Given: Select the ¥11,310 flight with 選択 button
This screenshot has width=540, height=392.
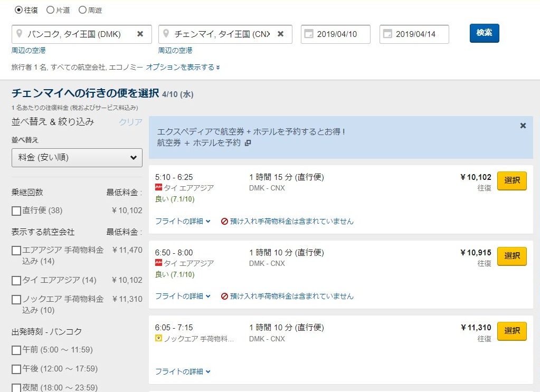Looking at the screenshot, I should pyautogui.click(x=512, y=331).
